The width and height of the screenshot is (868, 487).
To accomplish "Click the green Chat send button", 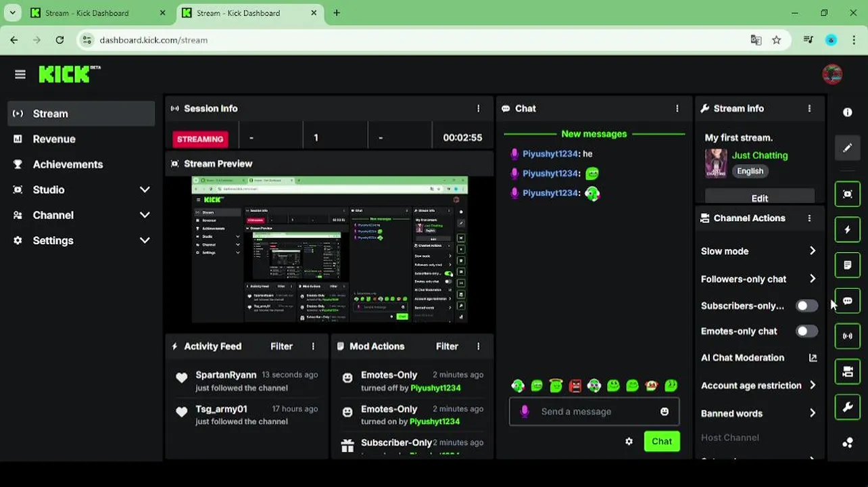I will pyautogui.click(x=662, y=441).
